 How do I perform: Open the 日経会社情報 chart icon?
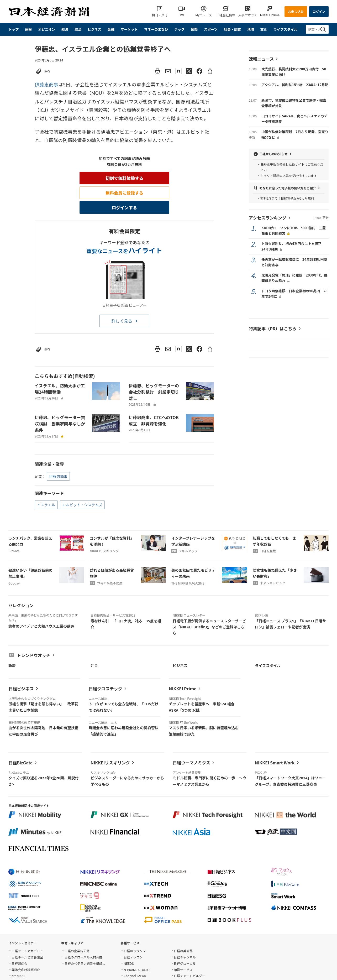(225, 9)
